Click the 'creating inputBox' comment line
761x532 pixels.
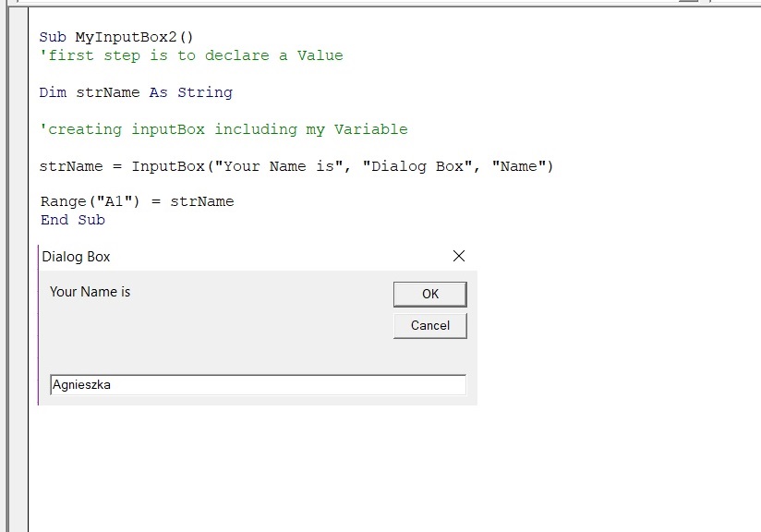pos(223,129)
